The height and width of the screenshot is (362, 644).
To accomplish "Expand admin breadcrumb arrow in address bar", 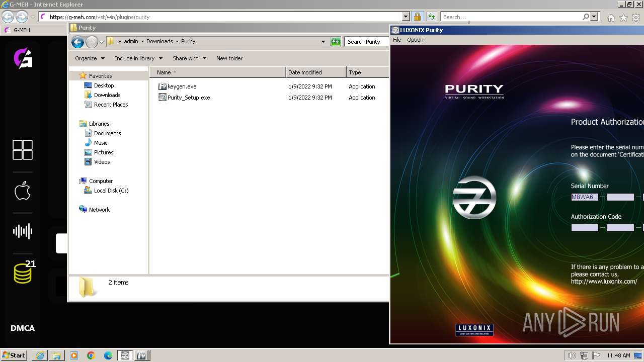I will tap(142, 42).
